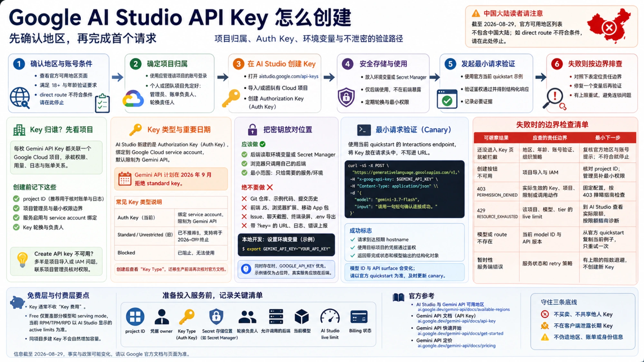Image resolution: width=644 pixels, height=362 pixels.
Task: Click the green check beside 服务启用与 service account 绑定
Action: 16,218
